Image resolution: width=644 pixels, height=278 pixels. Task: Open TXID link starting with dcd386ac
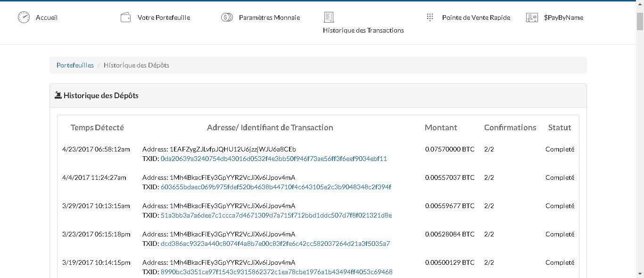(x=275, y=244)
